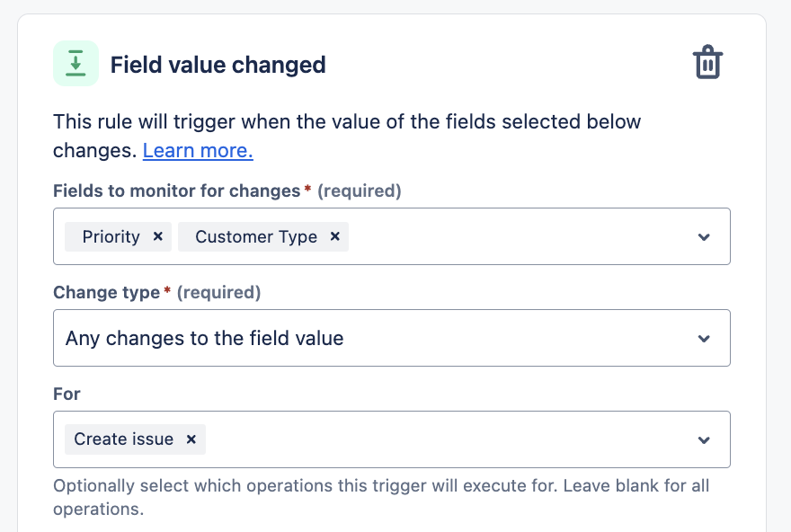Expand the For operations dropdown arrow
This screenshot has width=791, height=532.
704,440
